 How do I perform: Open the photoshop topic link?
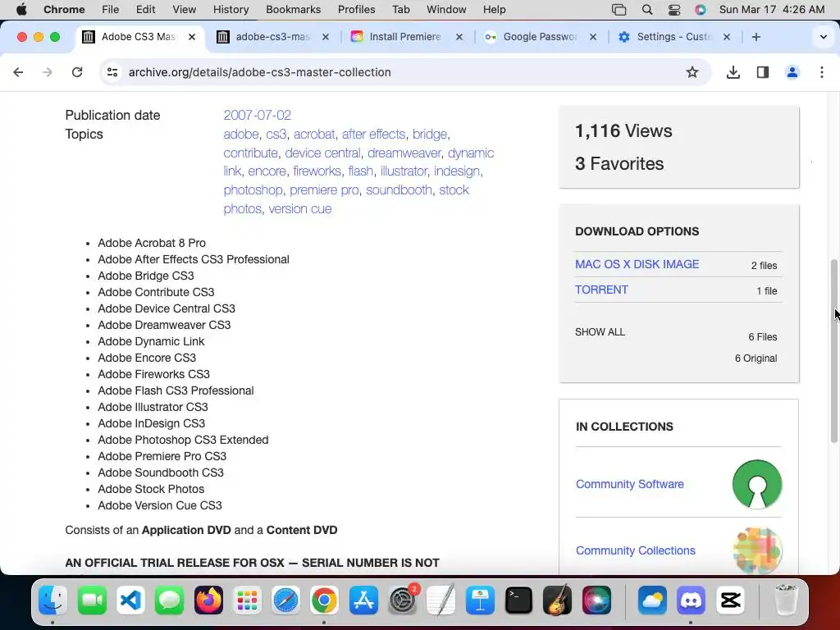(253, 190)
